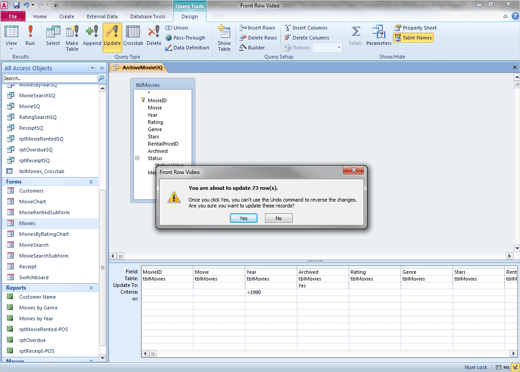The width and height of the screenshot is (520, 372).
Task: Click the Undo icon in title bar
Action: click(27, 5)
